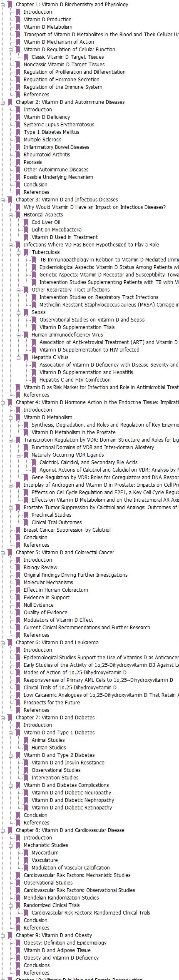
Task: Open Breast Cancer Suppression by Calcitriol
Action: click(x=67, y=530)
